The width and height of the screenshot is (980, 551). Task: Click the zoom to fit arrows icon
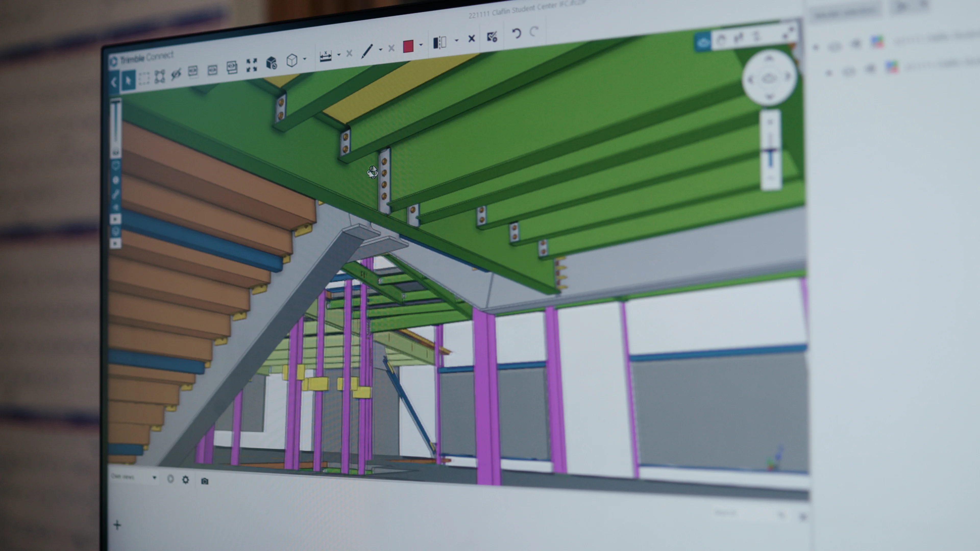(251, 65)
